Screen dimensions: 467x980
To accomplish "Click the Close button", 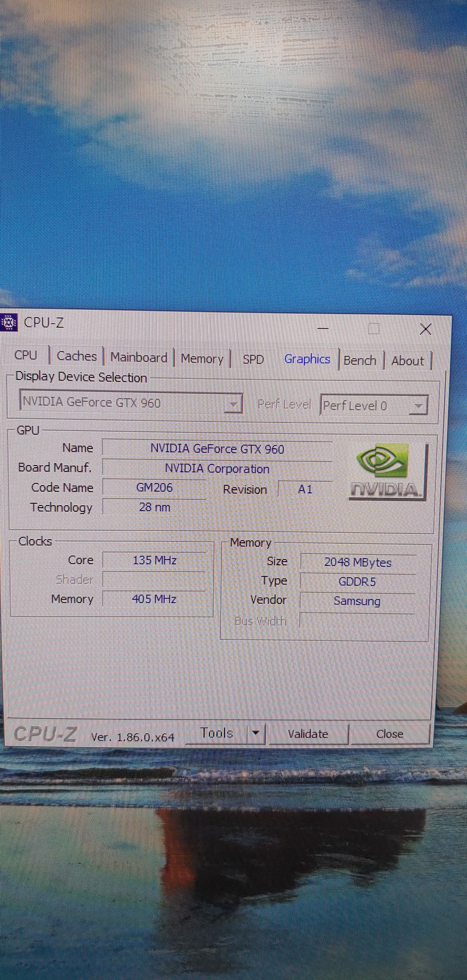I will pos(390,734).
